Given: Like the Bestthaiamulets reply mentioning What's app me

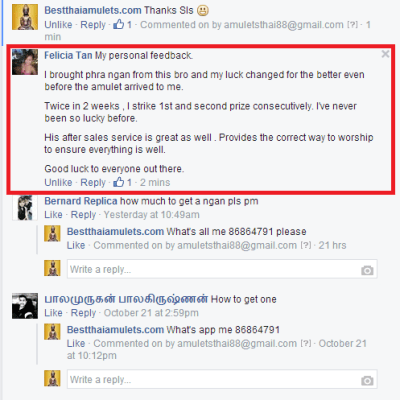Looking at the screenshot, I should (x=76, y=343).
